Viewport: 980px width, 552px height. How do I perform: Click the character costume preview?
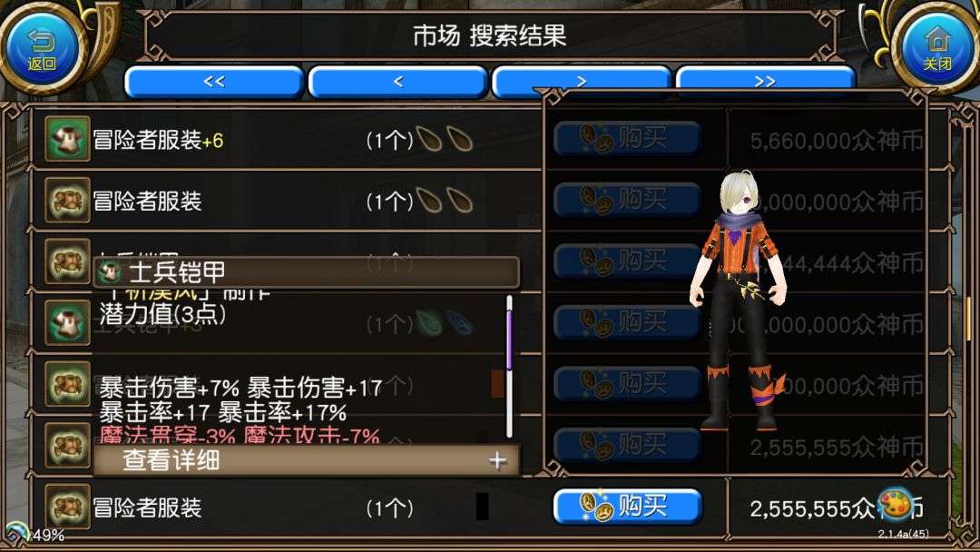[739, 301]
